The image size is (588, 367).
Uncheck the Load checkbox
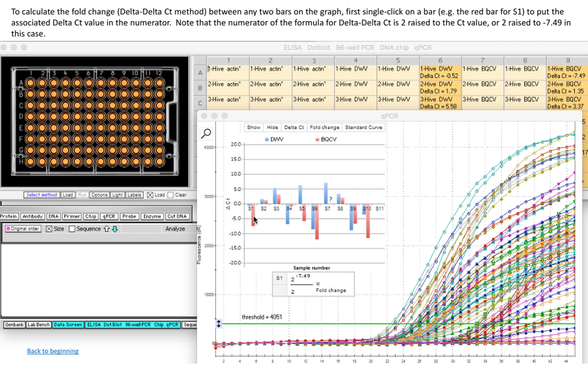[x=150, y=195]
